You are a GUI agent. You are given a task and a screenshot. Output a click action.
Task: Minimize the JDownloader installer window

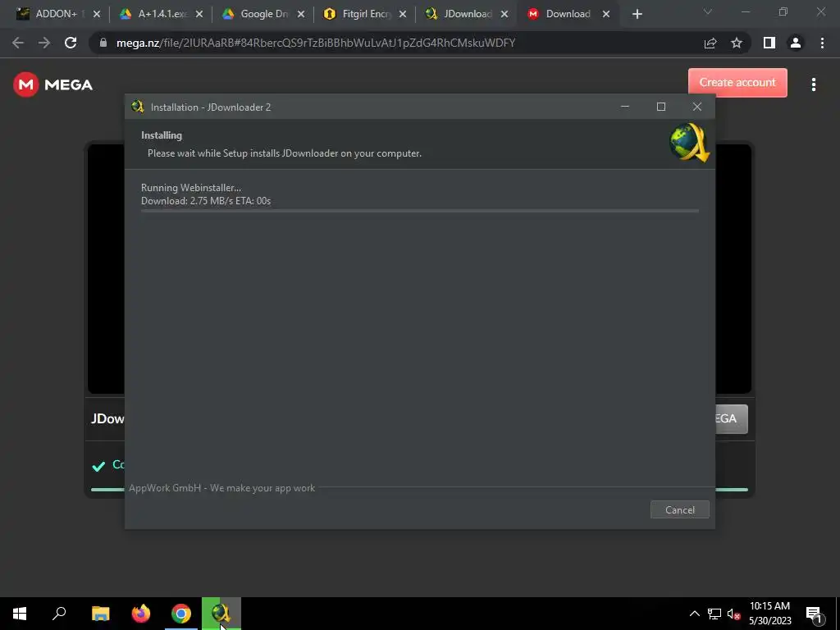pos(624,107)
